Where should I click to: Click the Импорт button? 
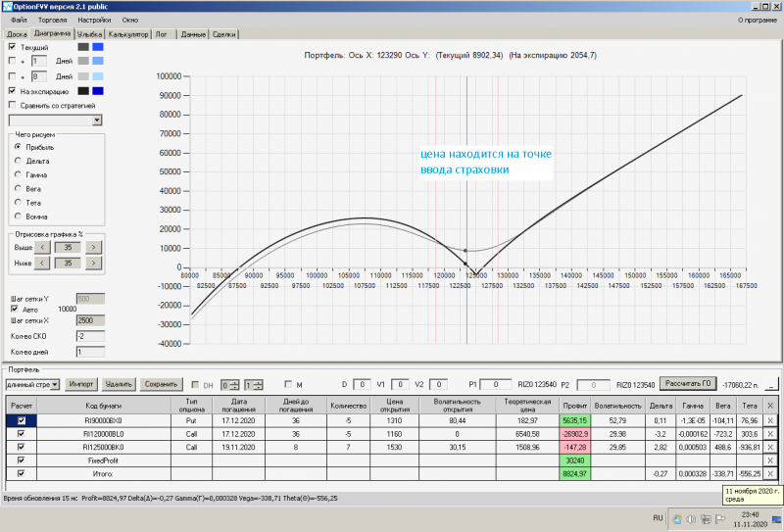[81, 384]
